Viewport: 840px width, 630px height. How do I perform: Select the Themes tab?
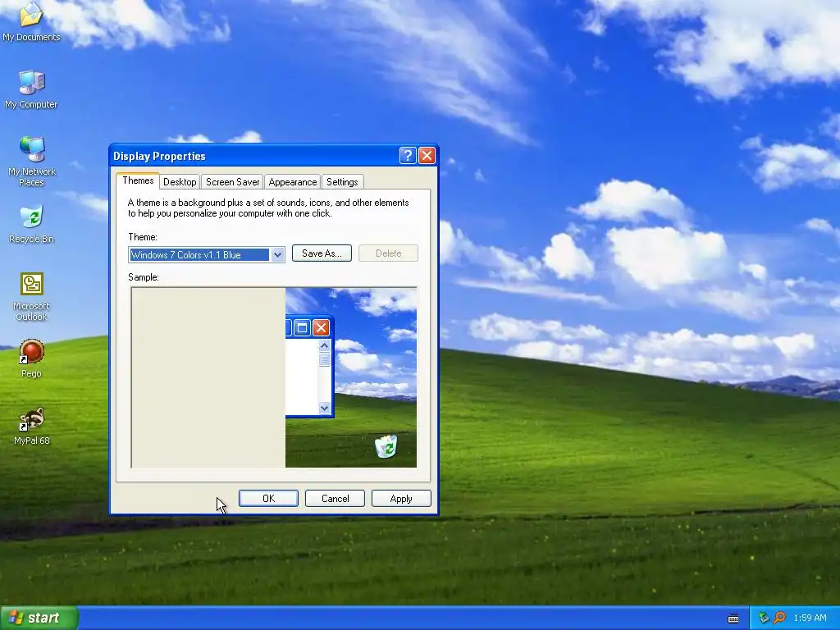(x=138, y=180)
